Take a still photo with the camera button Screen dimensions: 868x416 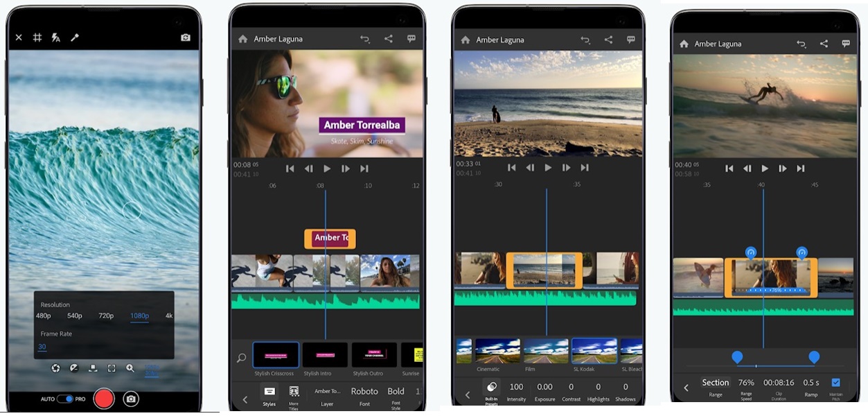(x=130, y=399)
